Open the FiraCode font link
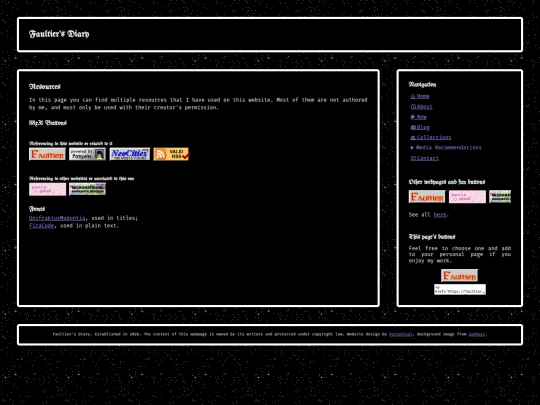Screen dimensions: 540x405 [x=41, y=226]
